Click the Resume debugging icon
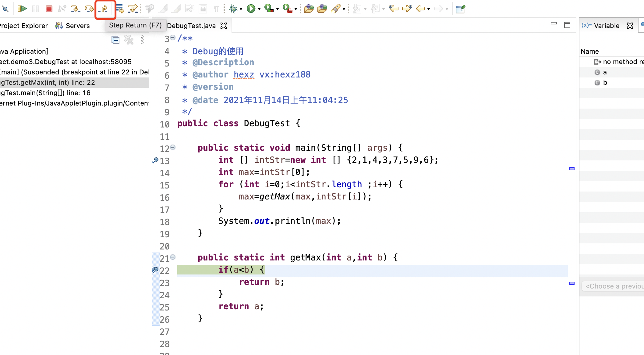The width and height of the screenshot is (644, 355). (22, 9)
